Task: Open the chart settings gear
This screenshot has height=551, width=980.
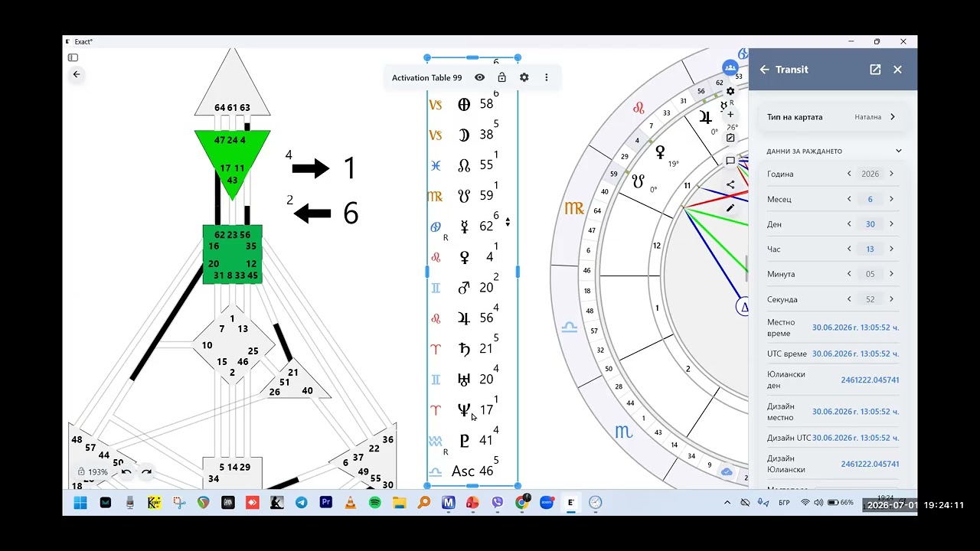Action: click(730, 91)
